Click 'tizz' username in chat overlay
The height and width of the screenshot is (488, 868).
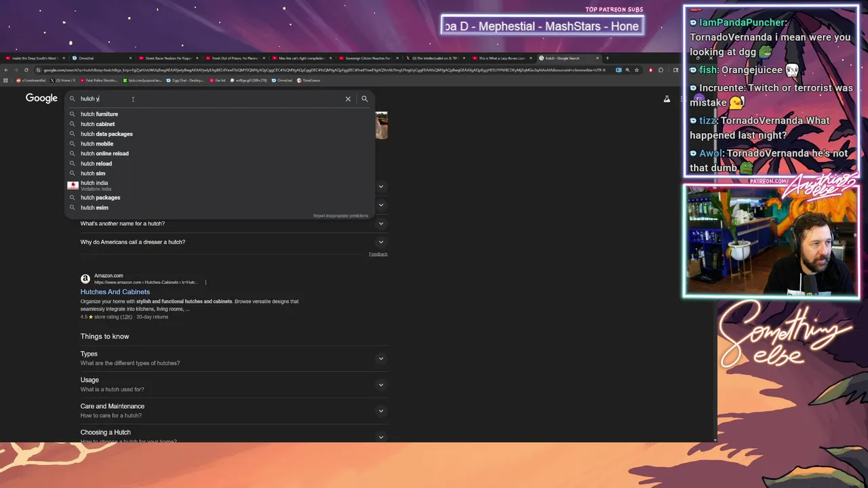coord(708,121)
